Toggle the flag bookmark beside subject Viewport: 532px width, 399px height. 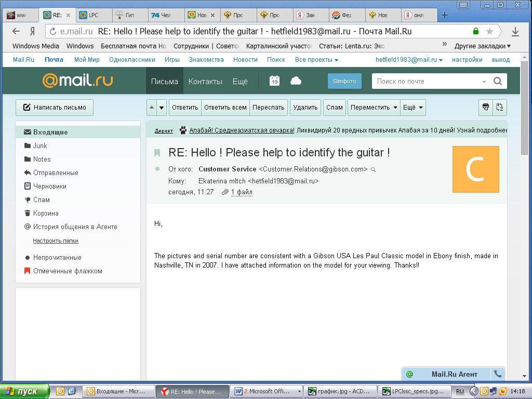(157, 153)
